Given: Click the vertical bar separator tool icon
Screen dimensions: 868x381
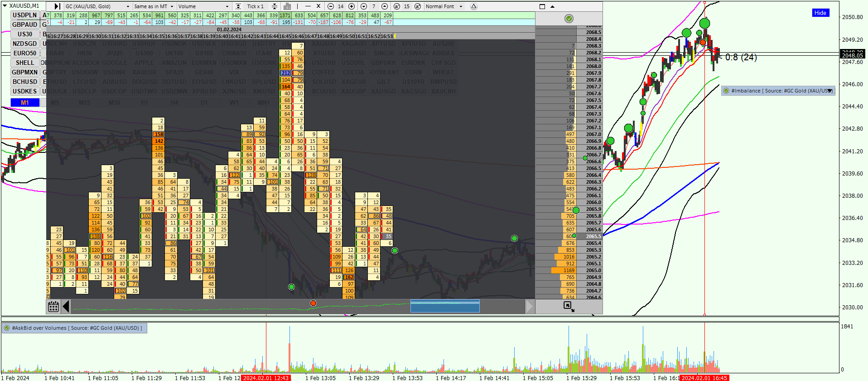Looking at the screenshot, I should pos(298,6).
